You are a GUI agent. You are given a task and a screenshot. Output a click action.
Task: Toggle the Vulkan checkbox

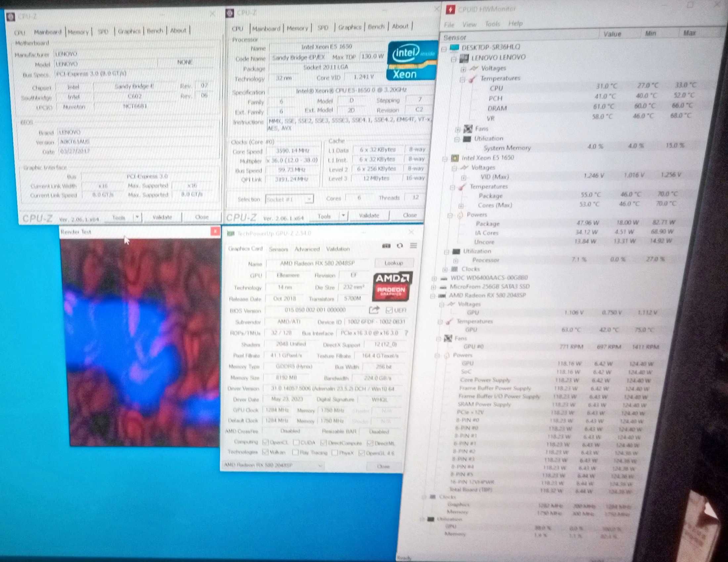[x=265, y=452]
